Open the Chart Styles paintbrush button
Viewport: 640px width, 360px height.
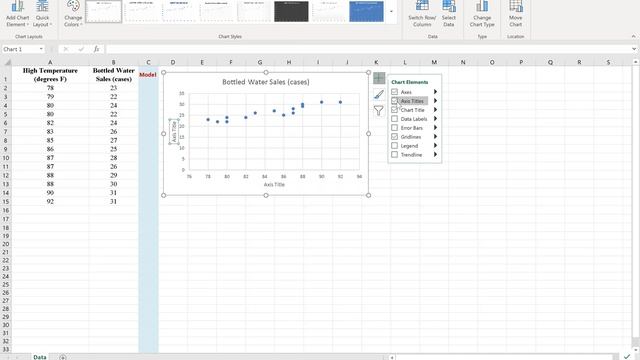(379, 94)
